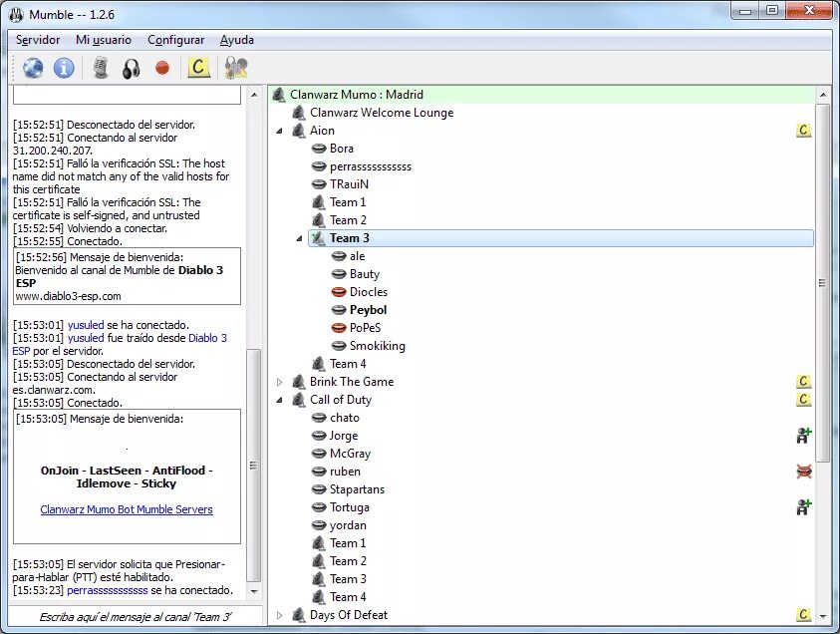Select user Bora in Aion
This screenshot has height=634, width=840.
coord(341,149)
